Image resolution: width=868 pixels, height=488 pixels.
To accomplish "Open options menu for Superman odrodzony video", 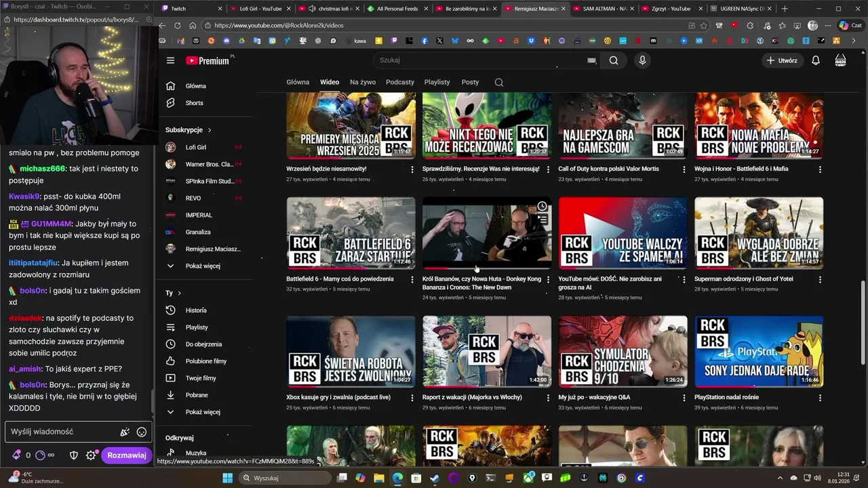I will [x=820, y=279].
